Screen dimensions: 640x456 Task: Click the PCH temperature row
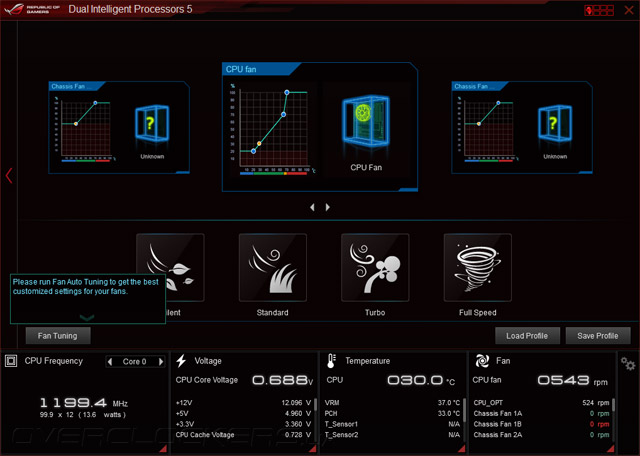(x=393, y=413)
